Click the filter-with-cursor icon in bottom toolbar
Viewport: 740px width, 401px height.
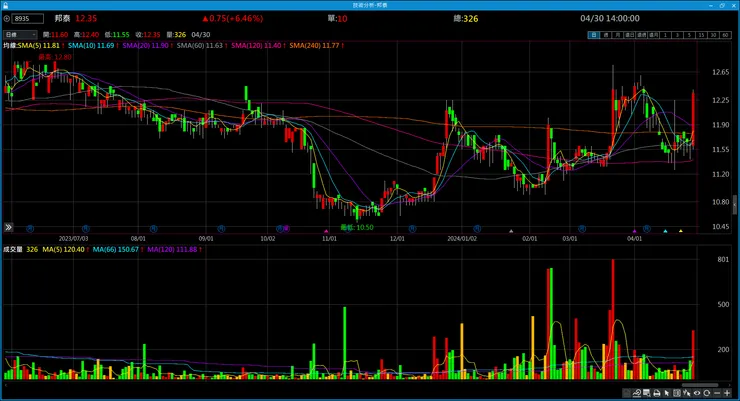tap(686, 393)
